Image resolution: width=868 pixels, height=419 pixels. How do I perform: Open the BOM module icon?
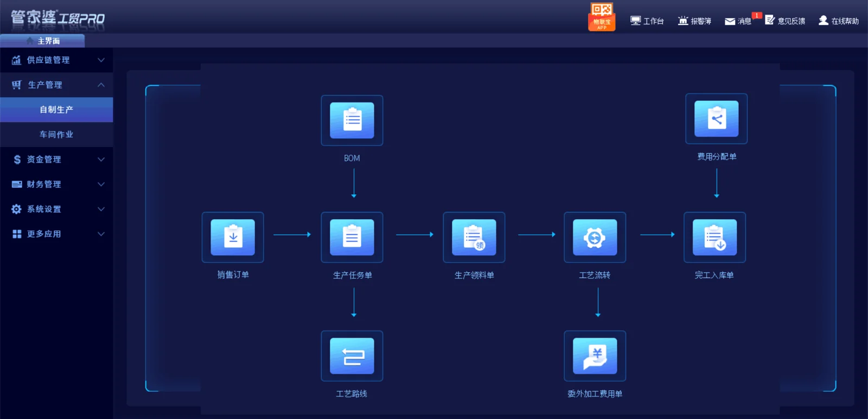(352, 120)
